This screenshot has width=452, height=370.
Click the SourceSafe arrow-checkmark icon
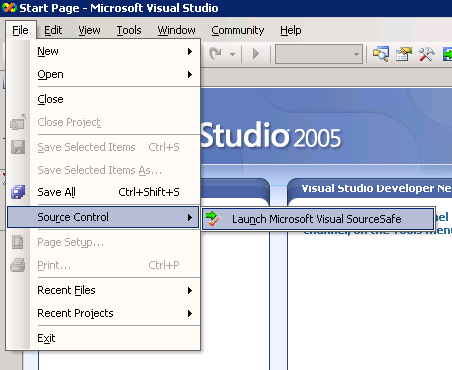click(213, 219)
